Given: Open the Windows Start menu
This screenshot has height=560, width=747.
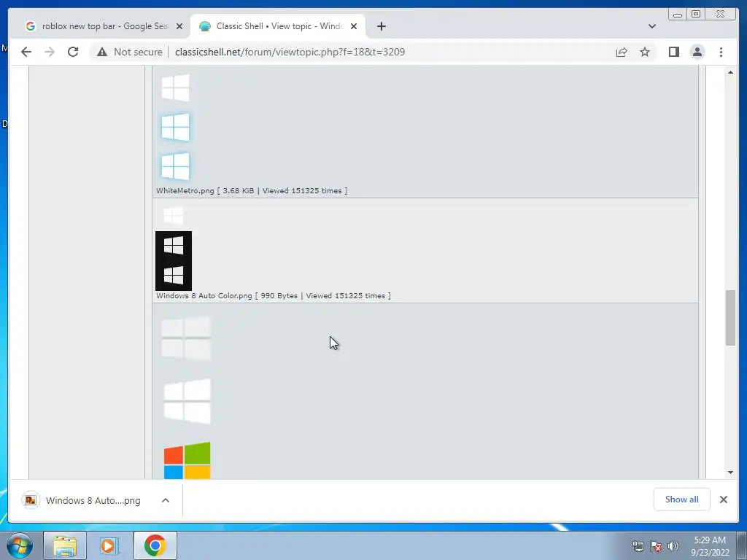Looking at the screenshot, I should click(x=20, y=545).
